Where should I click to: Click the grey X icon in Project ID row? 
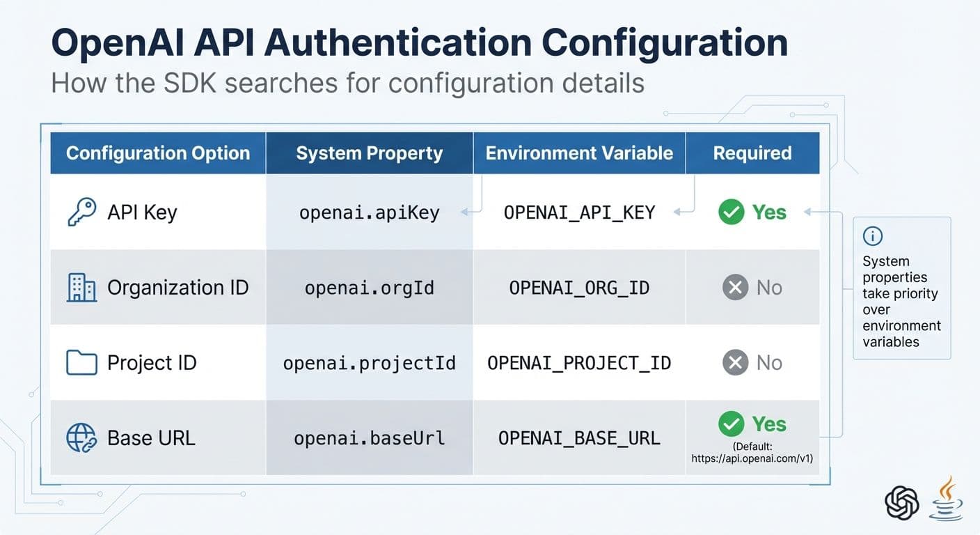tap(735, 362)
